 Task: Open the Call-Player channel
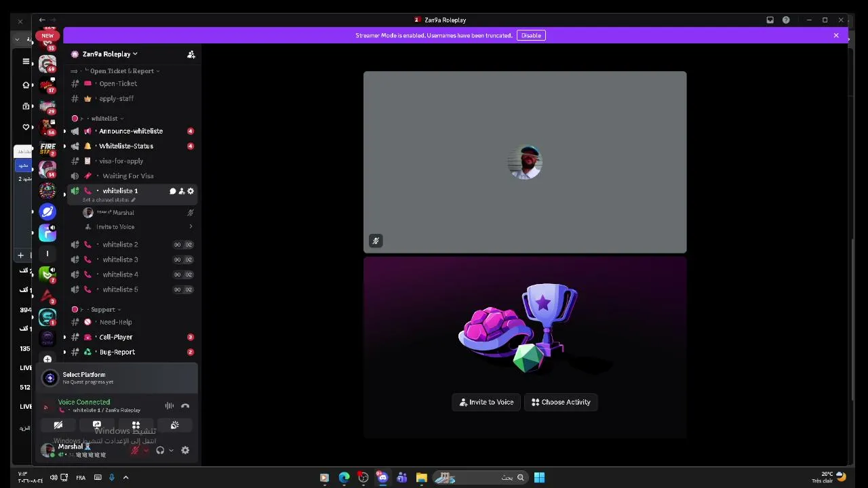point(132,337)
